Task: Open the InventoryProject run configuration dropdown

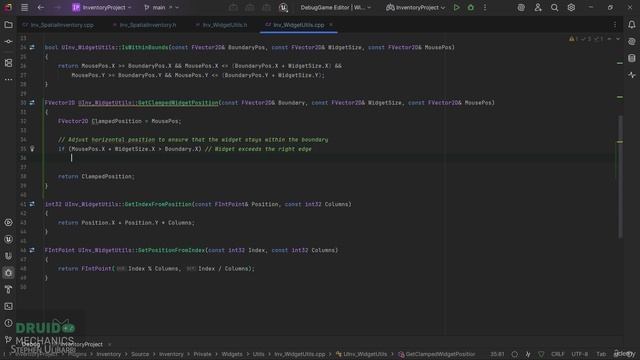Action: click(416, 7)
